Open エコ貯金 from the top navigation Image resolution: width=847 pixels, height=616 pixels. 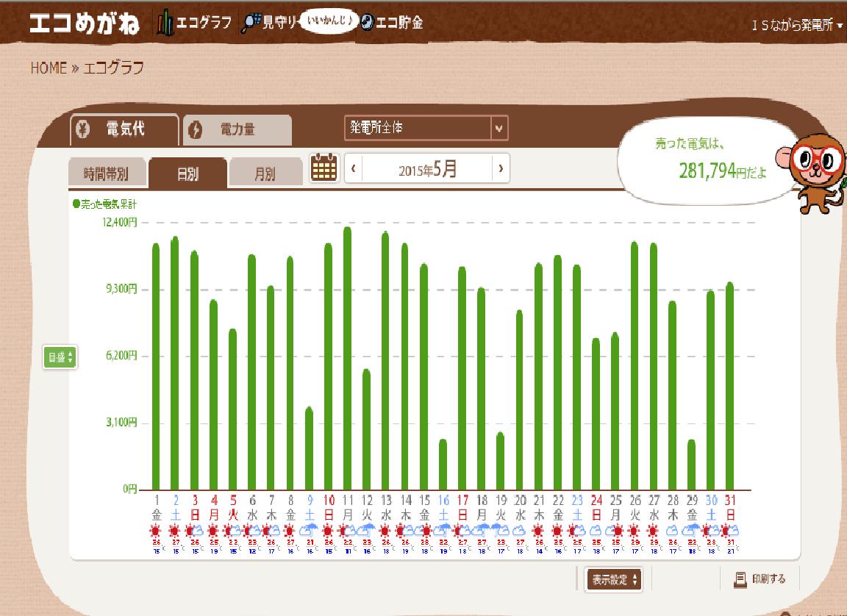tap(393, 24)
